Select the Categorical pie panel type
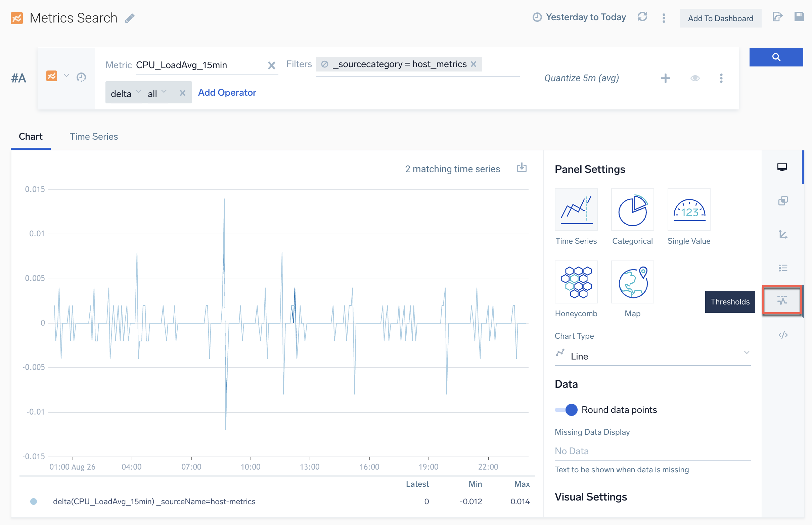Viewport: 812px width, 525px height. pyautogui.click(x=632, y=210)
